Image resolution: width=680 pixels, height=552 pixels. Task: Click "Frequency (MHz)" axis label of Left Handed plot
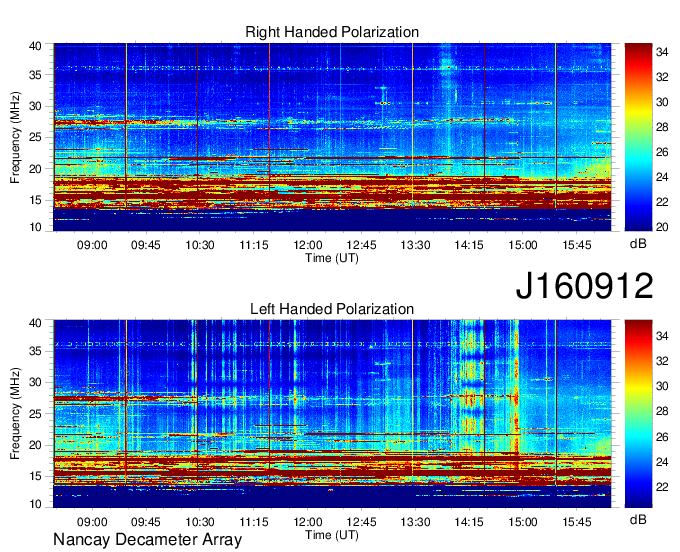click(x=15, y=414)
